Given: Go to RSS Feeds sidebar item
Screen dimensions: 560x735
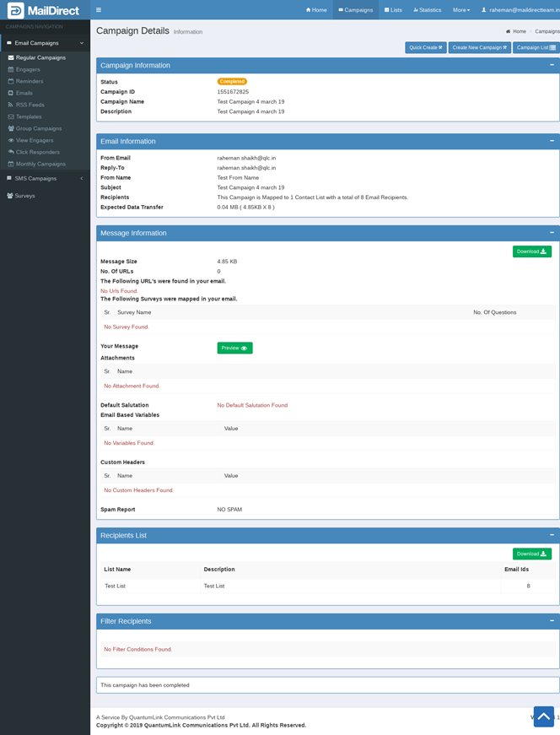Looking at the screenshot, I should tap(30, 105).
